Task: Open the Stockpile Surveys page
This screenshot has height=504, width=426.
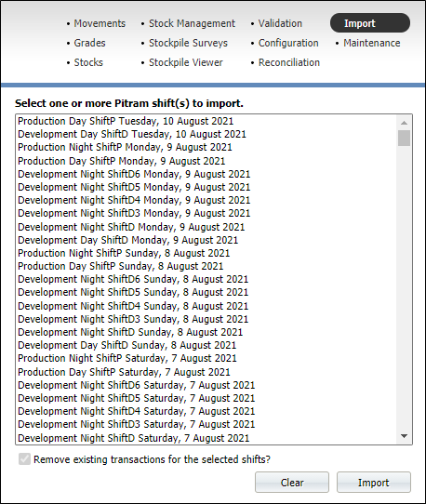Action: click(x=188, y=43)
